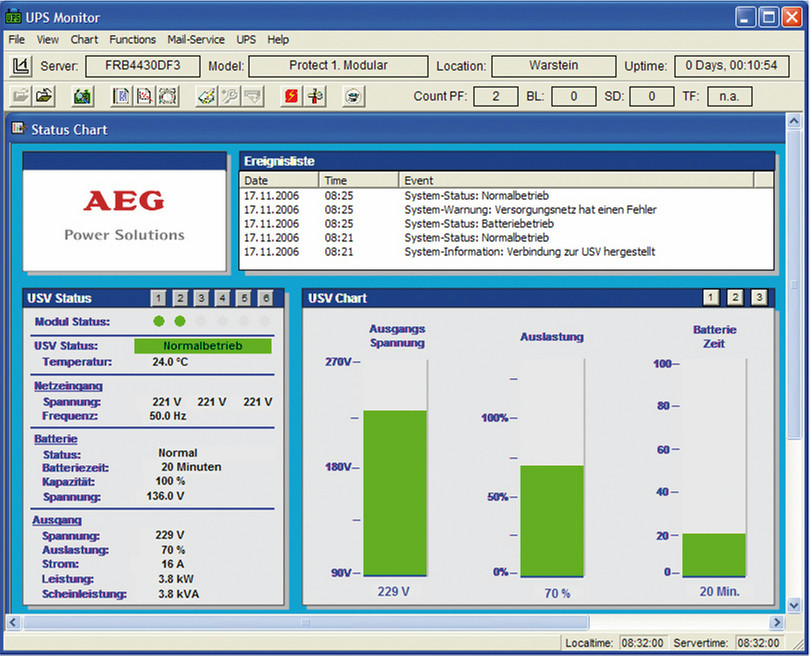
Task: Click the Date column header in Ereignisliste
Action: pos(280,180)
